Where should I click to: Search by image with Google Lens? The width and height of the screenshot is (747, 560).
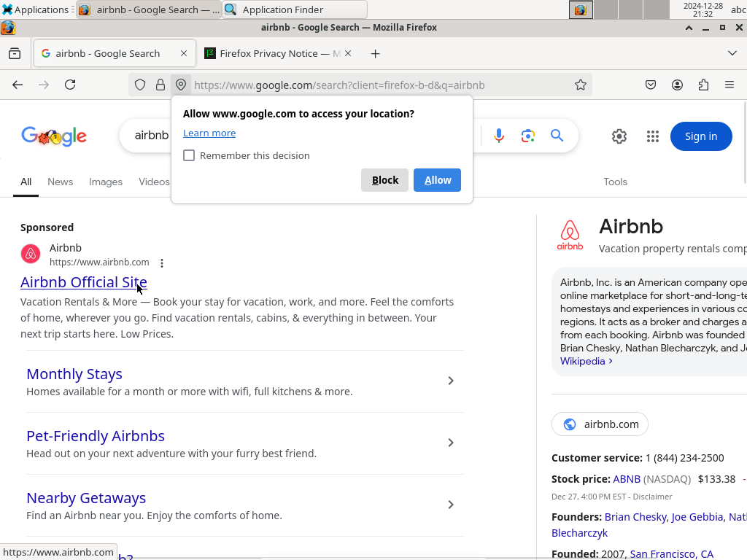tap(528, 136)
